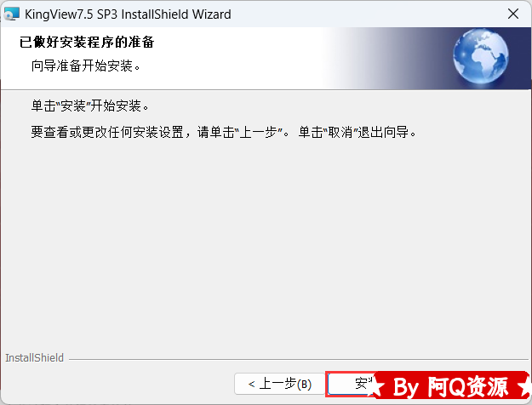Close the InstallShield Wizard window
This screenshot has width=532, height=405.
(513, 14)
